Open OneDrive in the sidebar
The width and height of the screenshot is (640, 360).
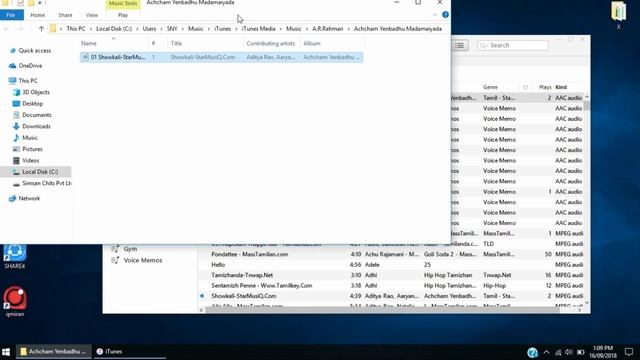pos(30,66)
